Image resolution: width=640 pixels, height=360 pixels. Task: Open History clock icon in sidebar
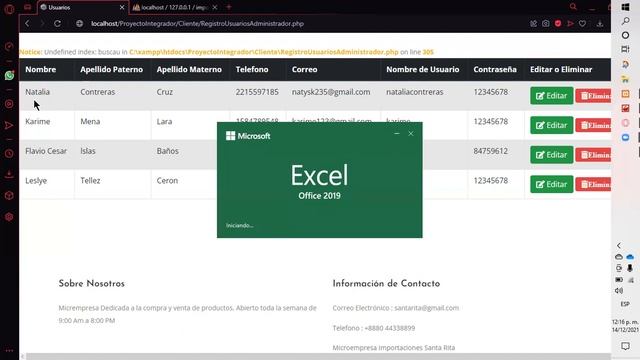pyautogui.click(x=9, y=154)
